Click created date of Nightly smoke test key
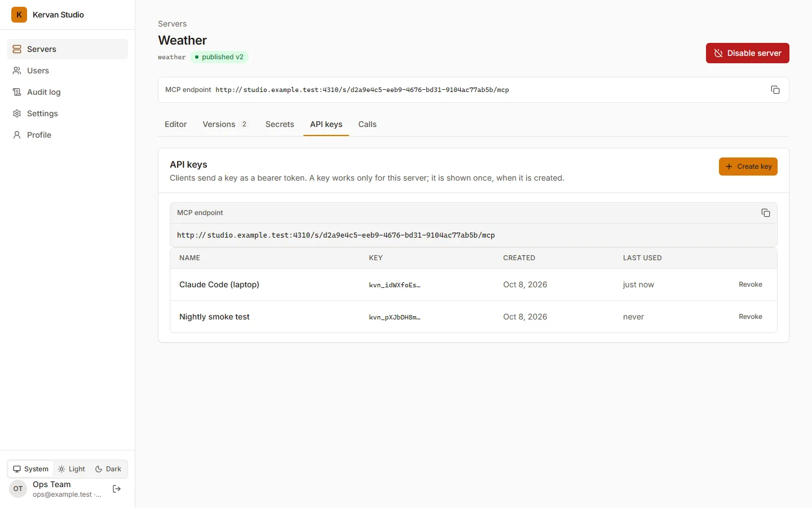Screen dimensions: 812x508 [x=525, y=317]
